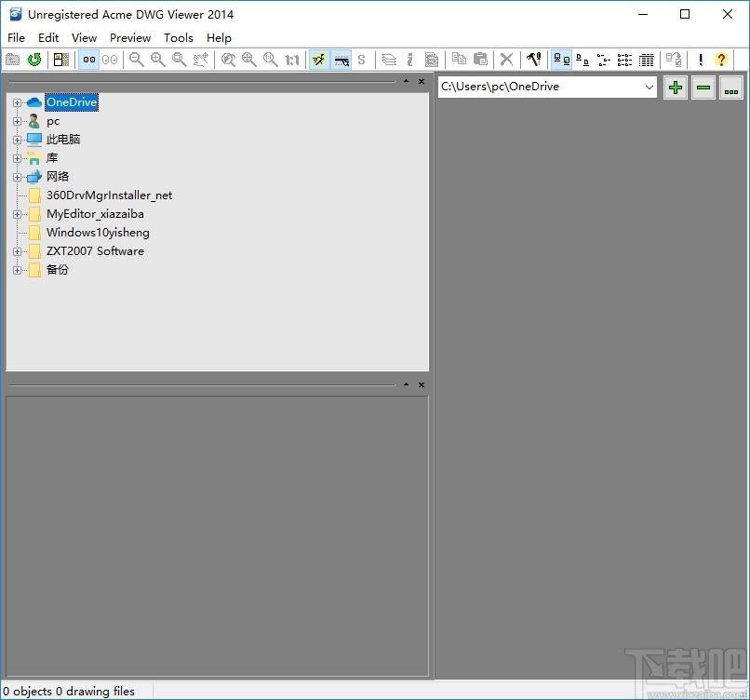Click the Delete X icon

[x=506, y=59]
